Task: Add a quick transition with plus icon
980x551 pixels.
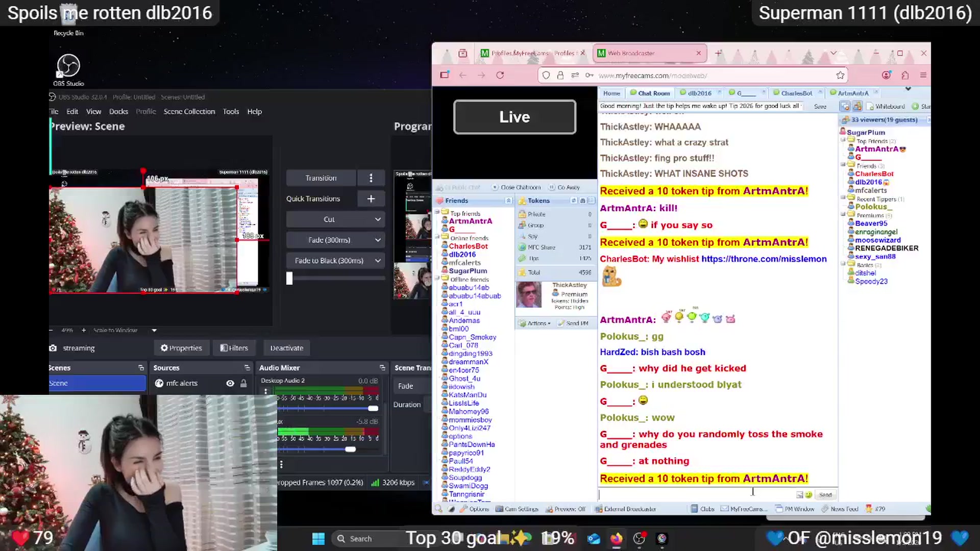Action: click(371, 199)
